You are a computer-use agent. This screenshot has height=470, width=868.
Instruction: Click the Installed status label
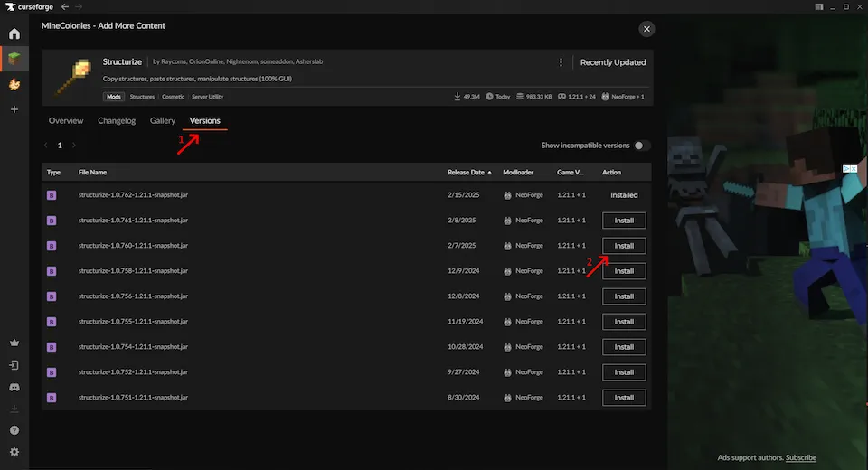tap(624, 195)
